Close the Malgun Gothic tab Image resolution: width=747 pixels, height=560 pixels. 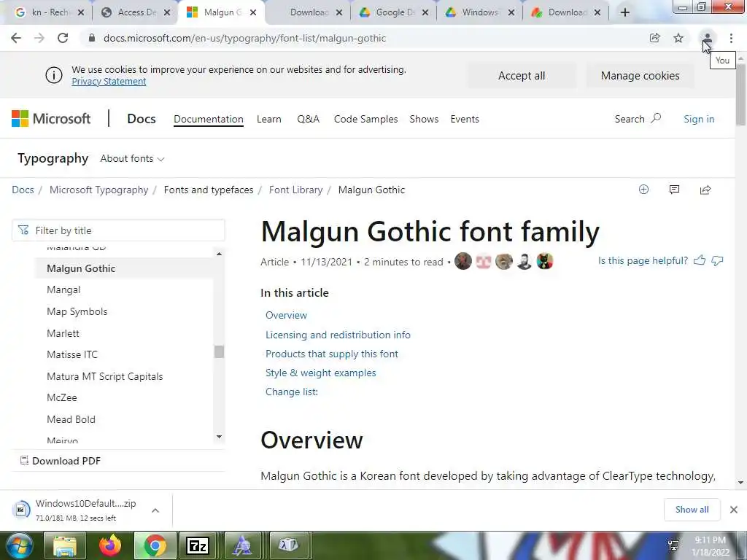(253, 12)
